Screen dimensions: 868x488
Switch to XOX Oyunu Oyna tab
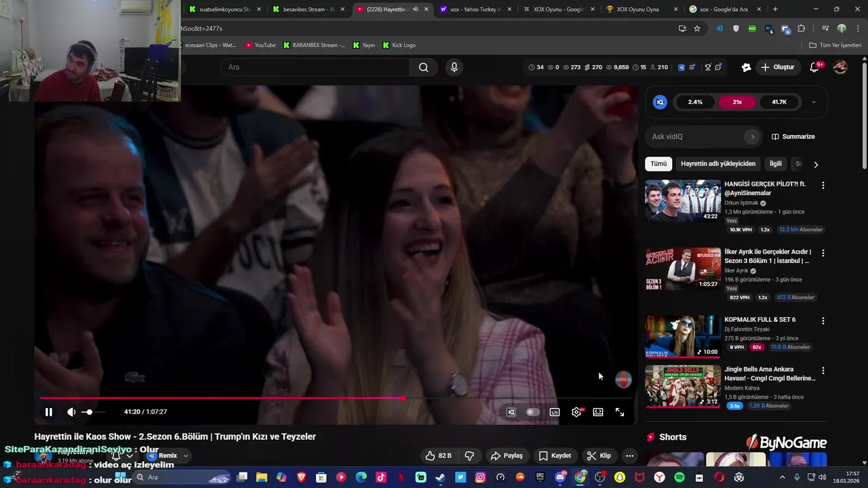tap(640, 9)
